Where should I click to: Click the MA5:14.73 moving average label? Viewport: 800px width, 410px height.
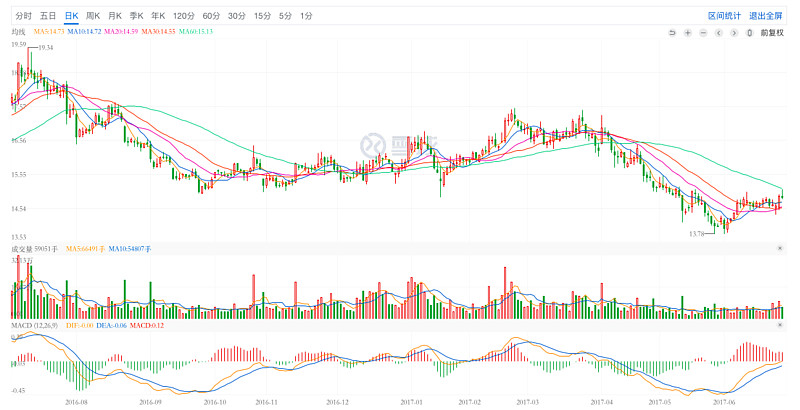click(50, 33)
